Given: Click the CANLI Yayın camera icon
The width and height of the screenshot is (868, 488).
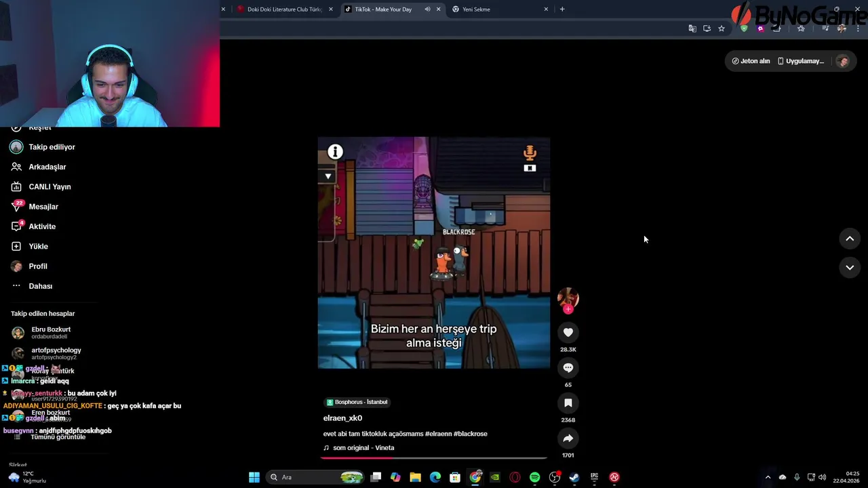Looking at the screenshot, I should [16, 186].
